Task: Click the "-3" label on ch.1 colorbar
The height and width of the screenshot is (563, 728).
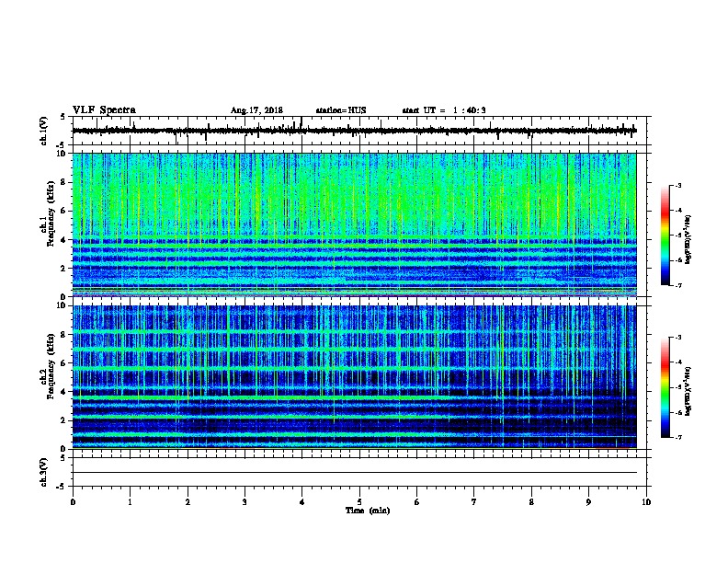Action: click(677, 185)
